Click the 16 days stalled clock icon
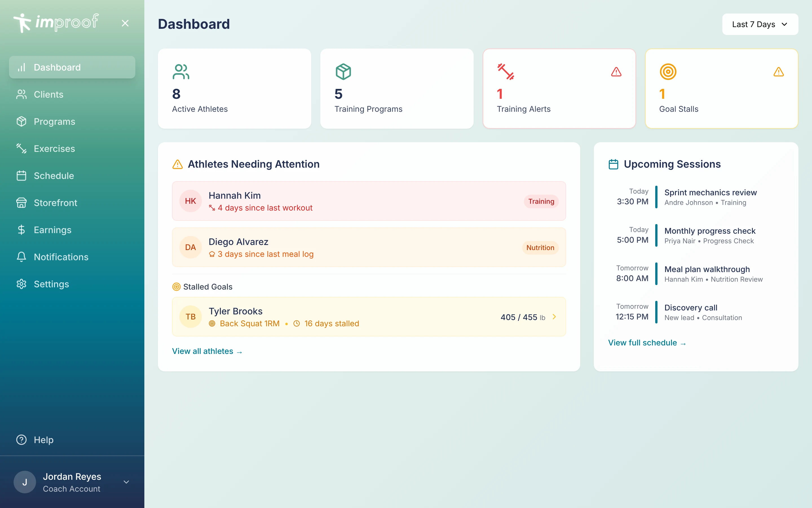Image resolution: width=812 pixels, height=508 pixels. click(297, 323)
